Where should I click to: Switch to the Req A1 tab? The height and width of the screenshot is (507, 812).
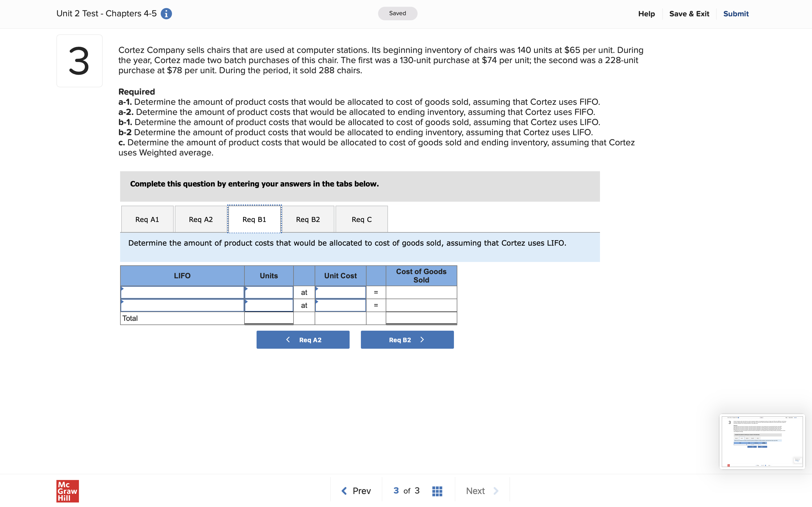(147, 219)
